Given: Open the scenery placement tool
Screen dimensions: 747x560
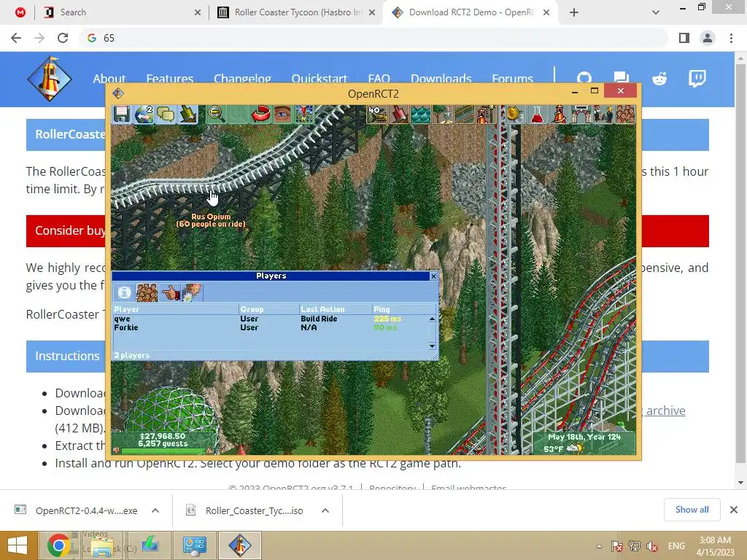Looking at the screenshot, I should pyautogui.click(x=443, y=114).
